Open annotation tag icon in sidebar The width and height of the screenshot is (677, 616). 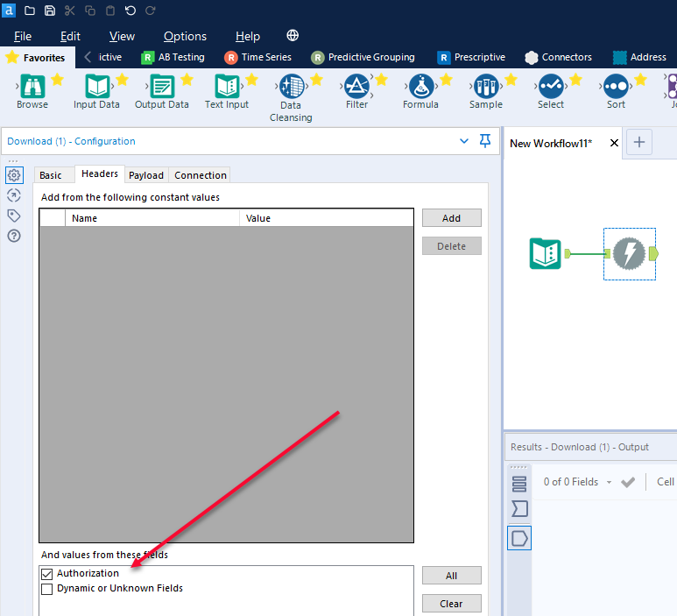coord(14,216)
